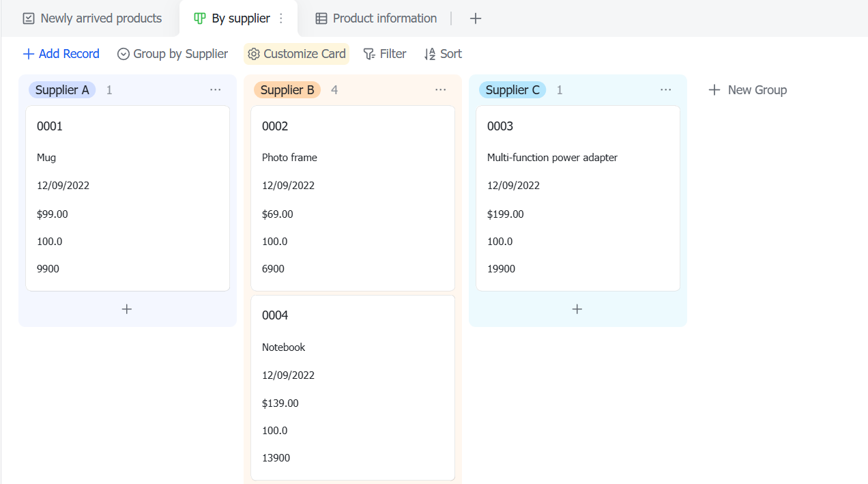Click the Supplier C group label

512,90
